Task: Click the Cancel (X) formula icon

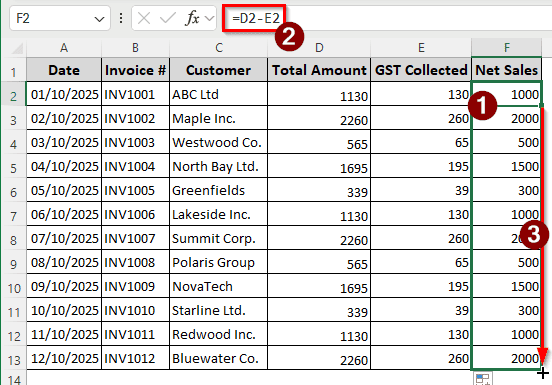Action: click(144, 18)
